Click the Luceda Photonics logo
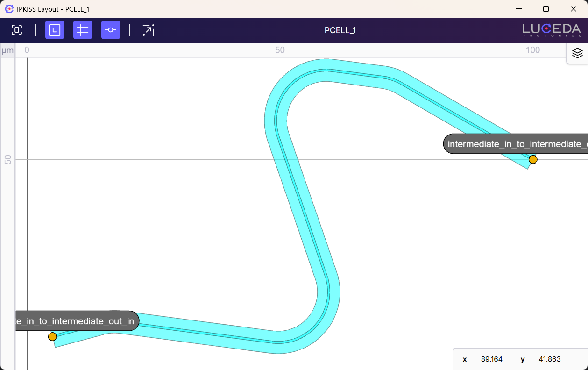The image size is (588, 370). pos(551,30)
